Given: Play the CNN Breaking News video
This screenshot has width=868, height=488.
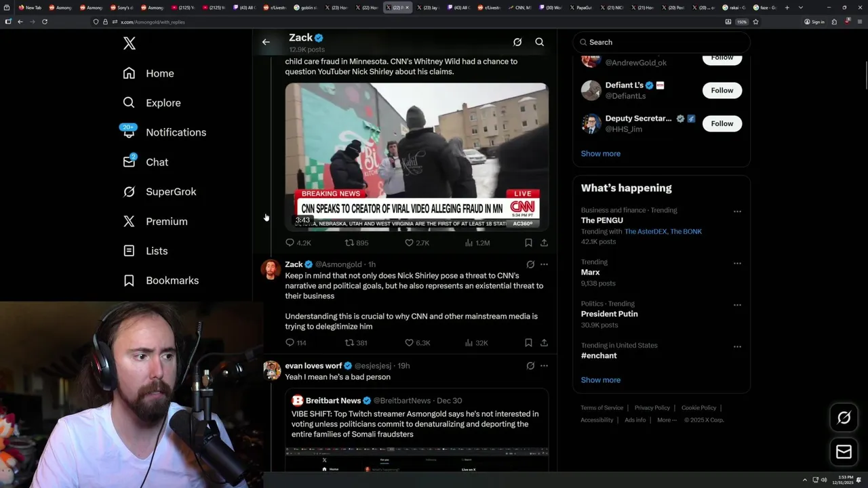Looking at the screenshot, I should pyautogui.click(x=416, y=157).
